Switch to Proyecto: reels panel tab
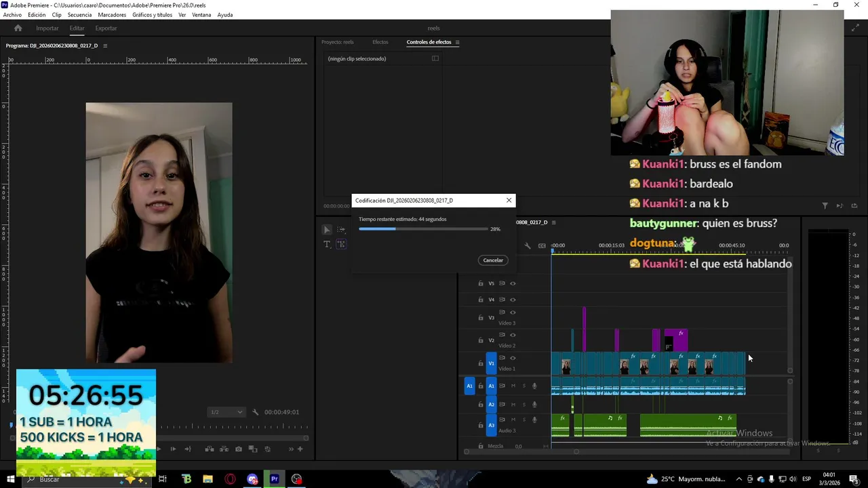The width and height of the screenshot is (868, 488). point(338,42)
